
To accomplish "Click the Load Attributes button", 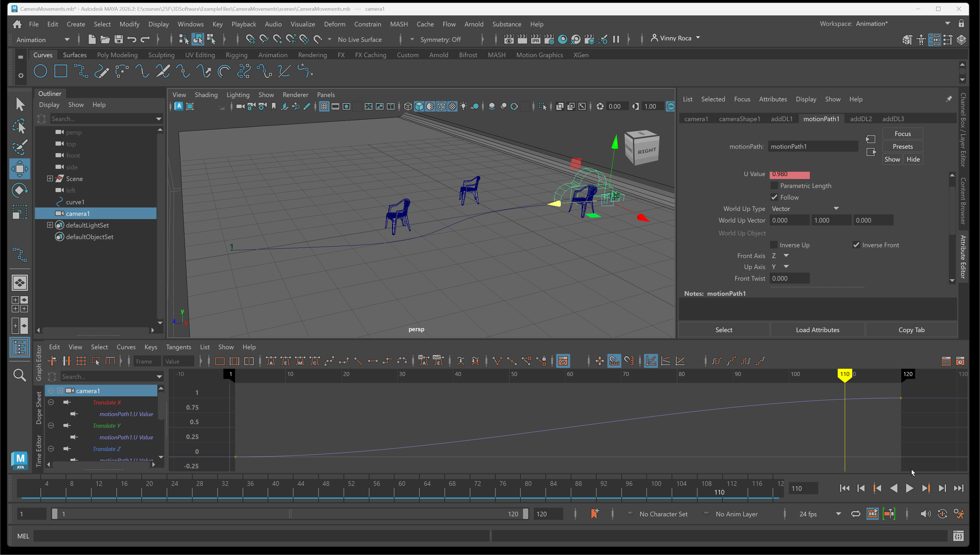I will coord(817,330).
